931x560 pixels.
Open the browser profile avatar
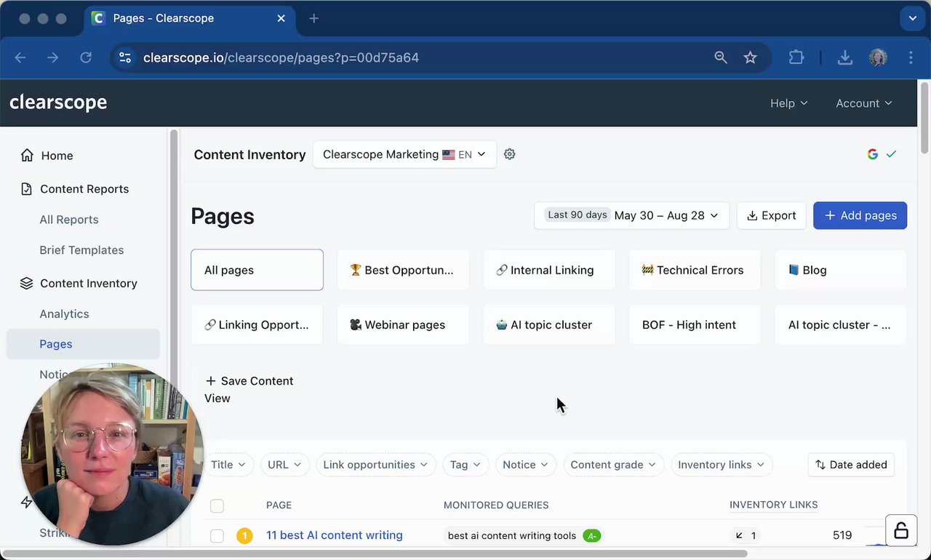(x=879, y=57)
